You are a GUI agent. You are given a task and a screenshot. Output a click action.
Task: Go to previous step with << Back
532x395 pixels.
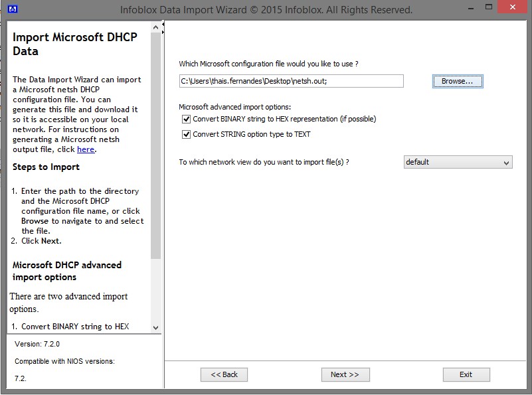coord(224,374)
